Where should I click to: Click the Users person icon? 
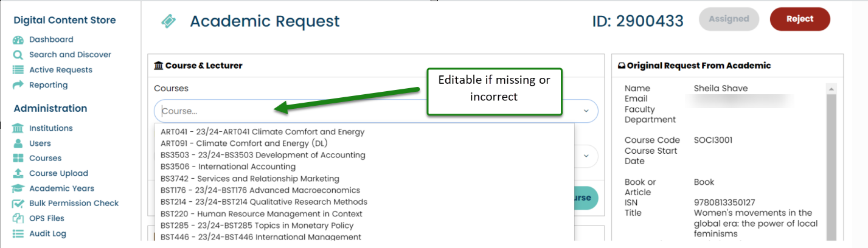[x=18, y=143]
